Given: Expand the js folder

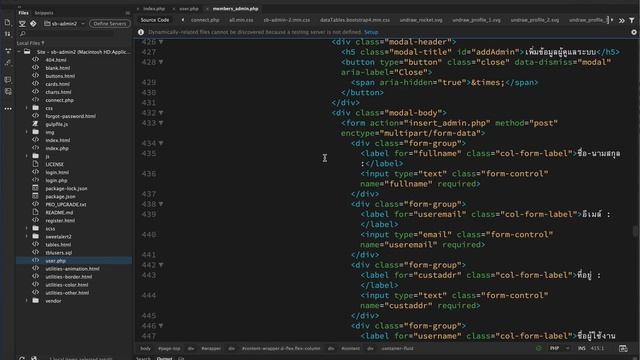Looking at the screenshot, I should (27, 156).
